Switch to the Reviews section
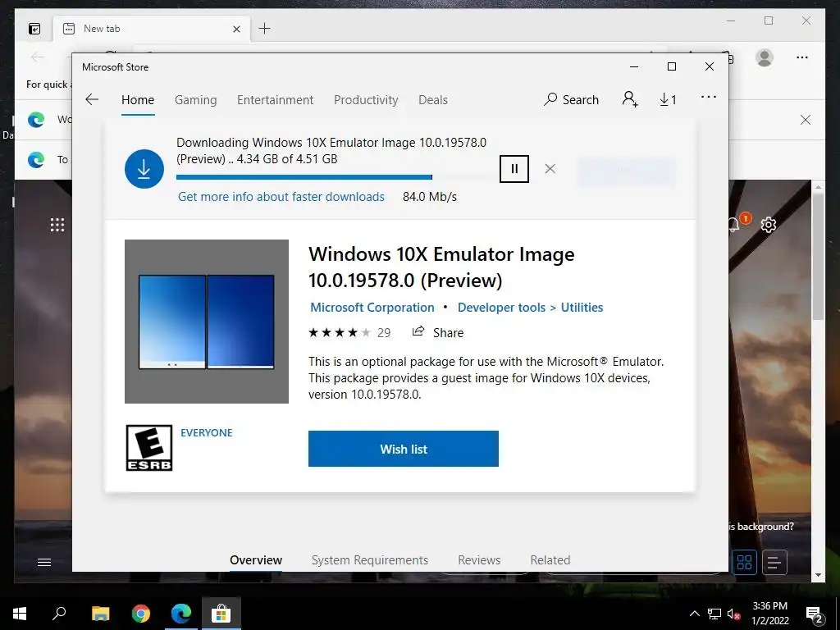The height and width of the screenshot is (630, 840). click(x=479, y=560)
